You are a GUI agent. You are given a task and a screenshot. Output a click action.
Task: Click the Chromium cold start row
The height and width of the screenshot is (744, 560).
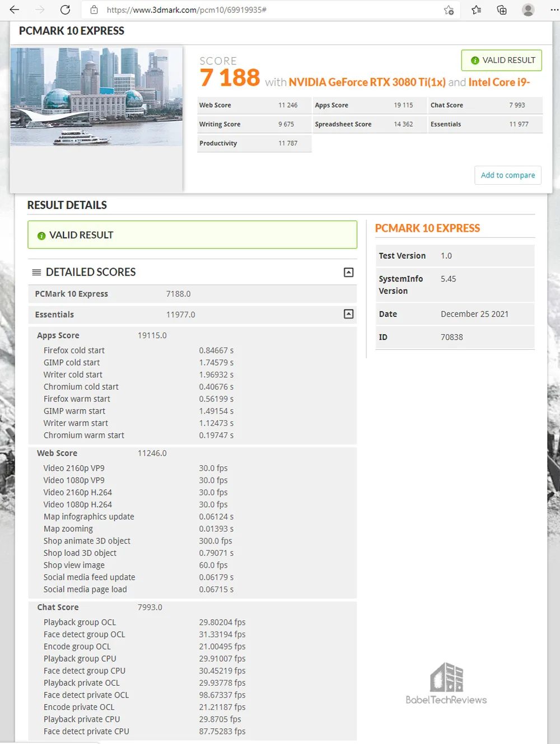coord(193,387)
